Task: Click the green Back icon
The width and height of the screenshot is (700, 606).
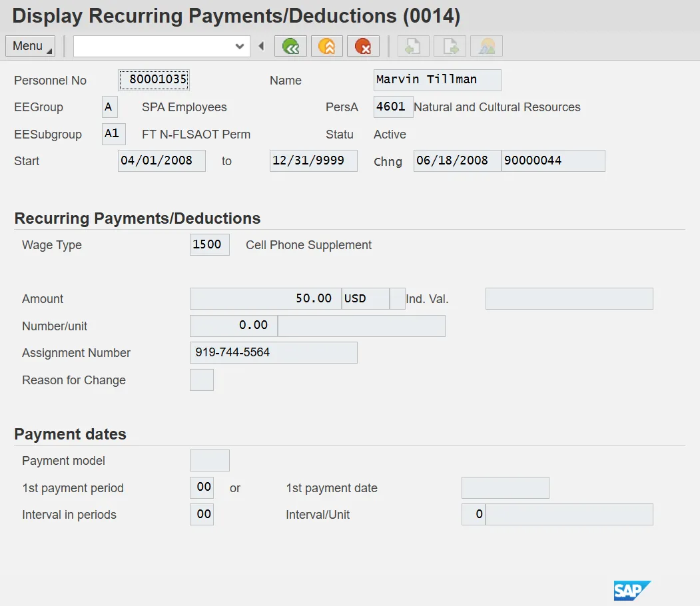Action: 290,46
